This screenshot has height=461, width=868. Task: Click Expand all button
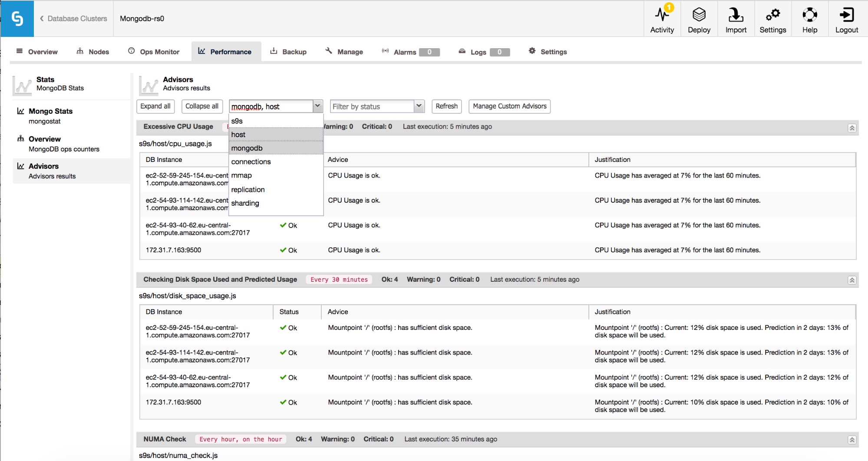click(x=155, y=106)
